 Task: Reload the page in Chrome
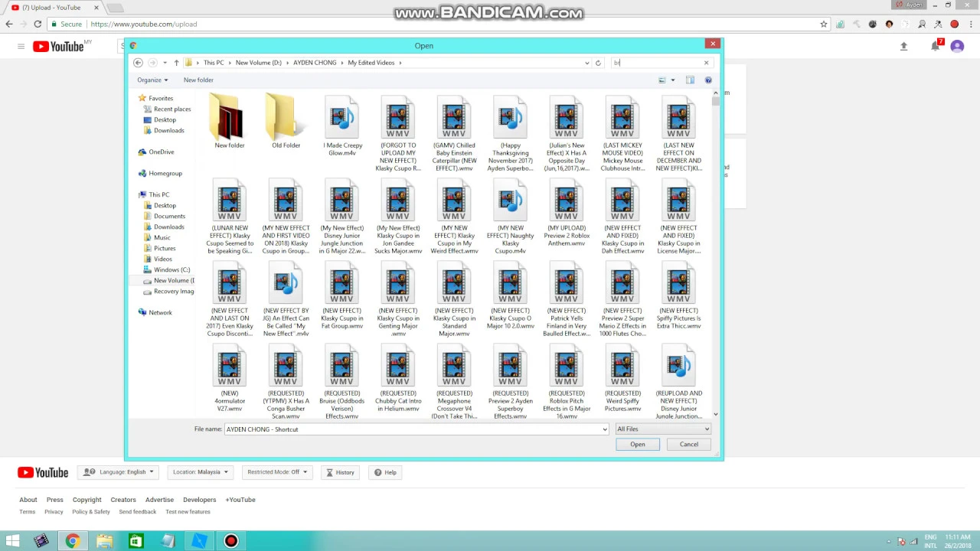38,24
